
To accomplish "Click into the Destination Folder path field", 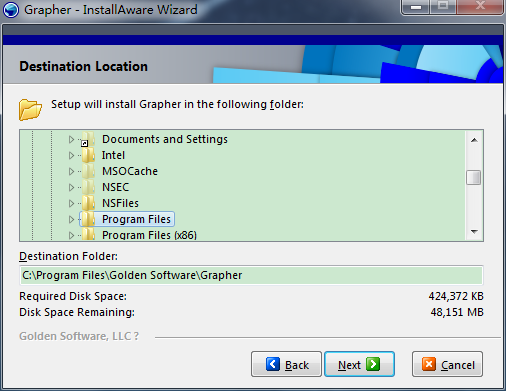I will click(251, 275).
